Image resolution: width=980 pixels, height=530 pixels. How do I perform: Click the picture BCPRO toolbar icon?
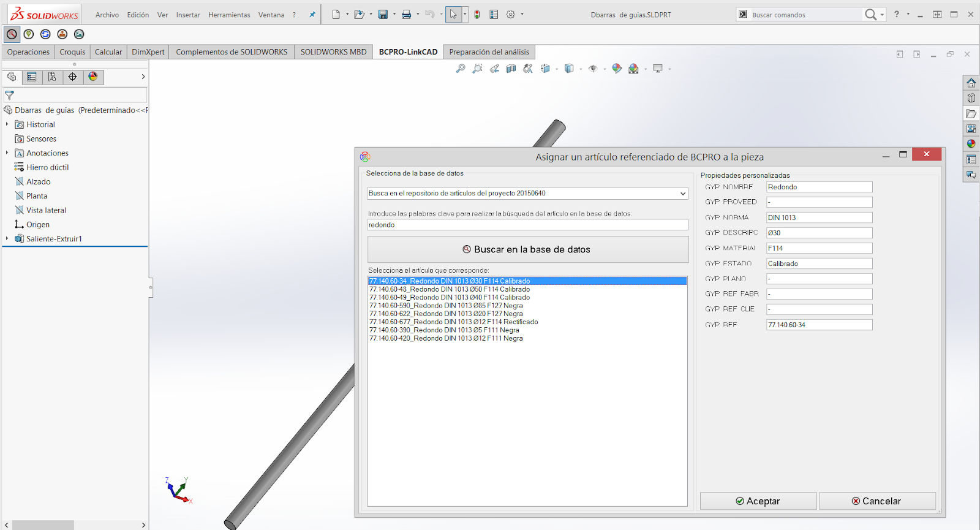coord(79,34)
